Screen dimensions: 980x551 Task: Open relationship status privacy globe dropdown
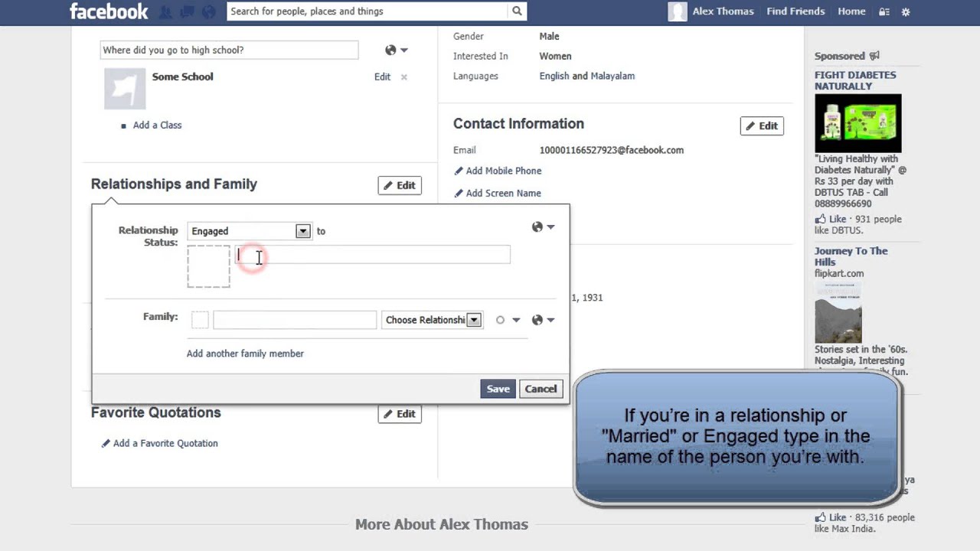543,227
